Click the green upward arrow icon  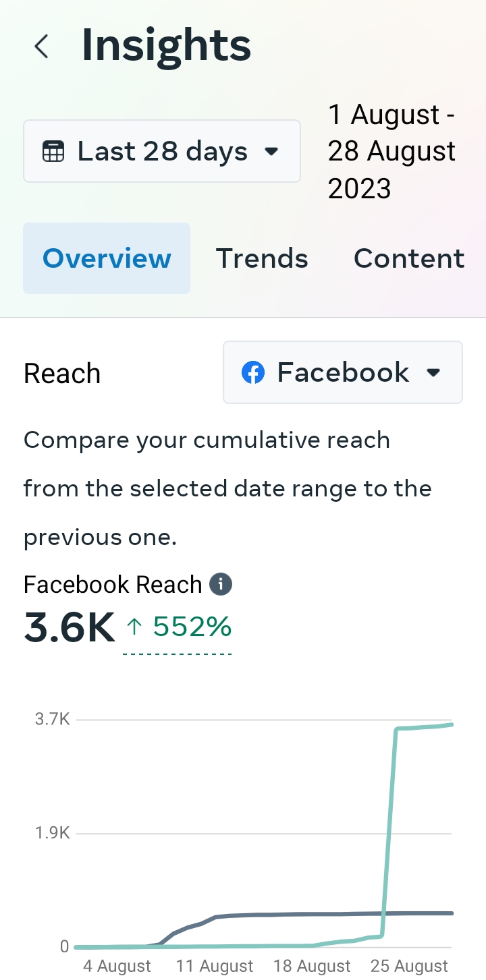click(x=134, y=627)
